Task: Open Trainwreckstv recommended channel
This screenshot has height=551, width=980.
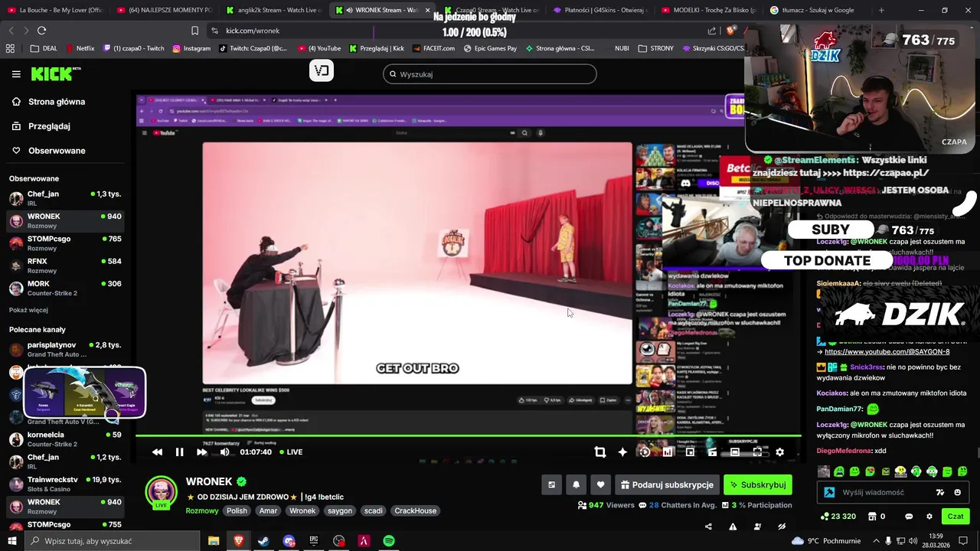Action: [65, 484]
